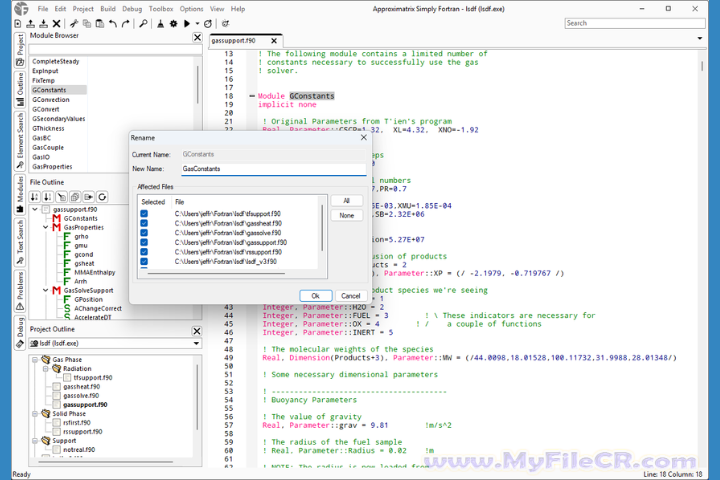Click the Find magnifier toolbar icon
720x480 pixels.
(143, 23)
